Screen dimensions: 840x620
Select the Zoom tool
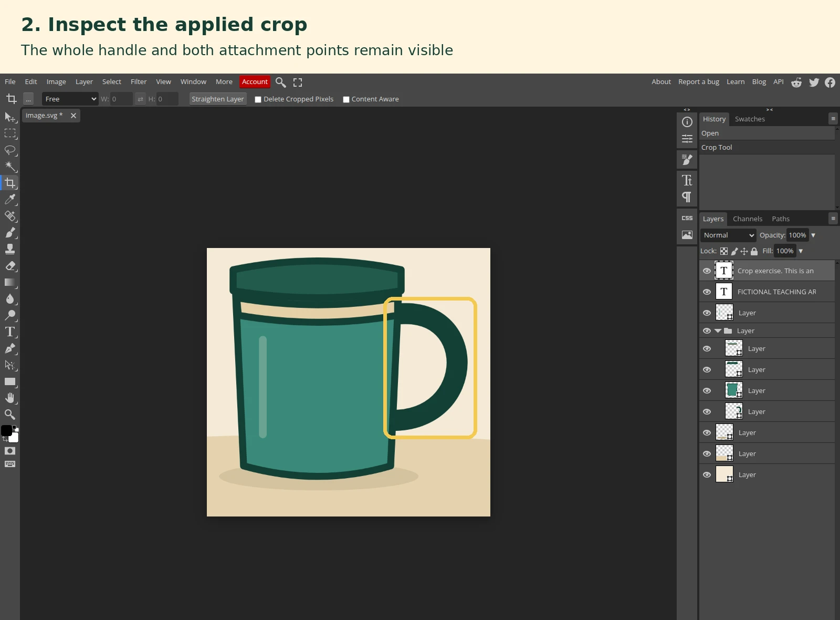pyautogui.click(x=10, y=415)
